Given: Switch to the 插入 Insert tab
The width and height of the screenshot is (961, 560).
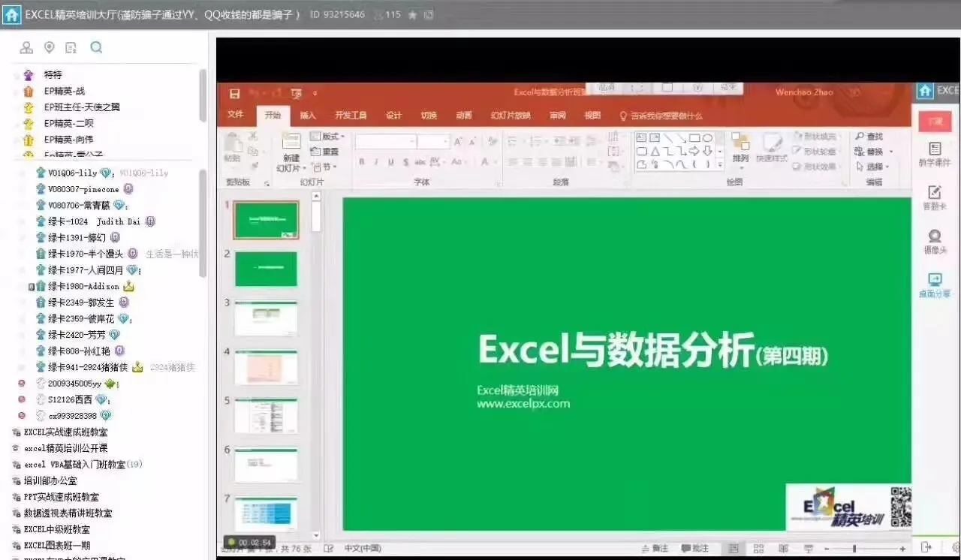Looking at the screenshot, I should (x=308, y=116).
